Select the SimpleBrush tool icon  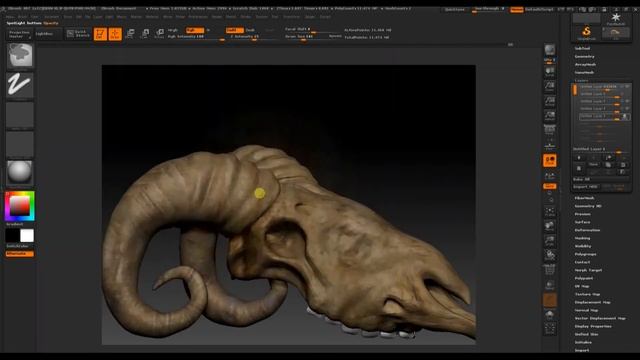click(587, 33)
